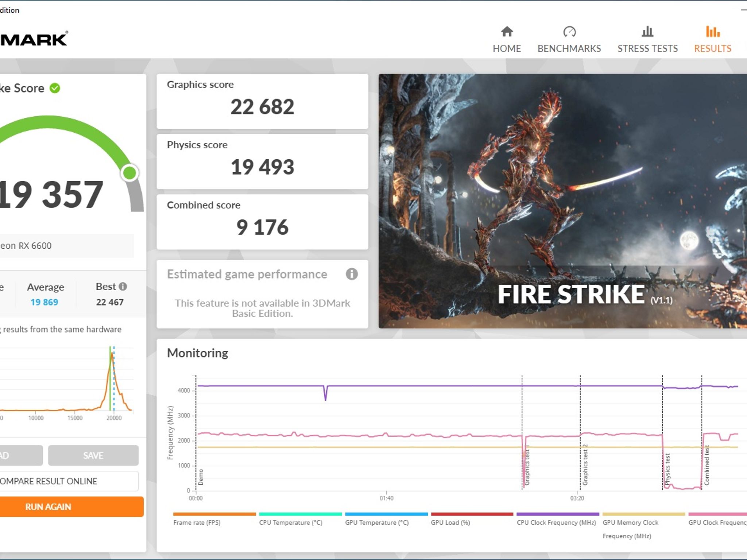
Task: Click the Monitoring heading
Action: pos(197,353)
